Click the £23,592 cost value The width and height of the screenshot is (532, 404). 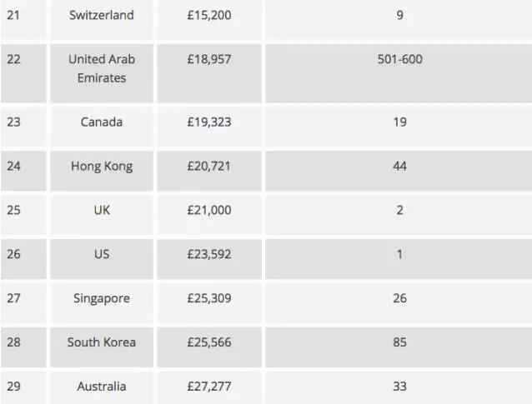pos(209,254)
